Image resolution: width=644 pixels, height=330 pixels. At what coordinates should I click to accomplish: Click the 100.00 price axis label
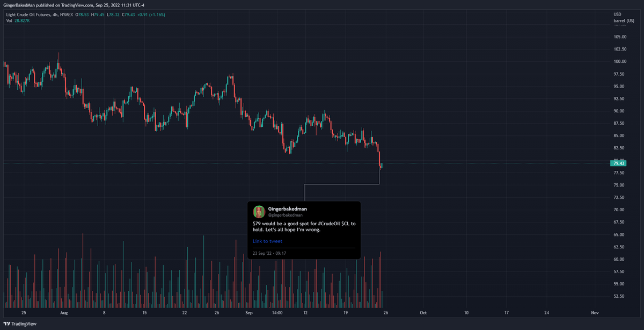[x=620, y=61]
